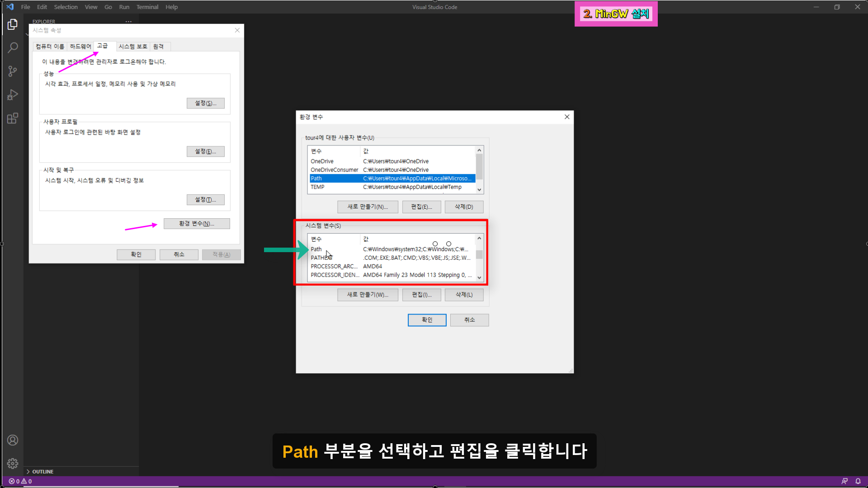The width and height of the screenshot is (868, 488).
Task: Expand the OUTLINE section
Action: tap(42, 471)
